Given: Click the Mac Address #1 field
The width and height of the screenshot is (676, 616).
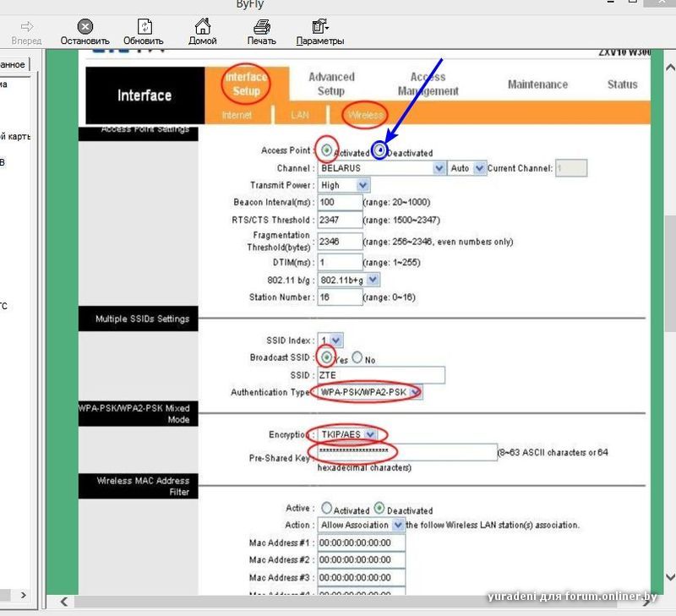Looking at the screenshot, I should click(362, 542).
